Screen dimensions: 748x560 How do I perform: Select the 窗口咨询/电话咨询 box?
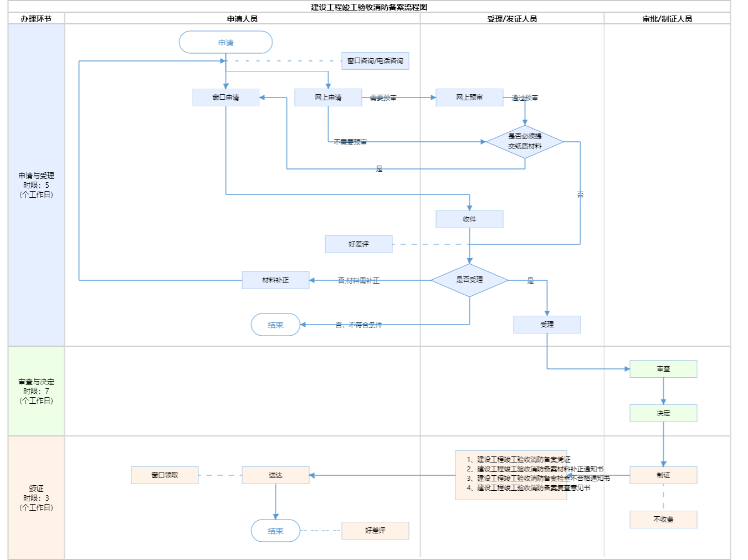(x=375, y=61)
